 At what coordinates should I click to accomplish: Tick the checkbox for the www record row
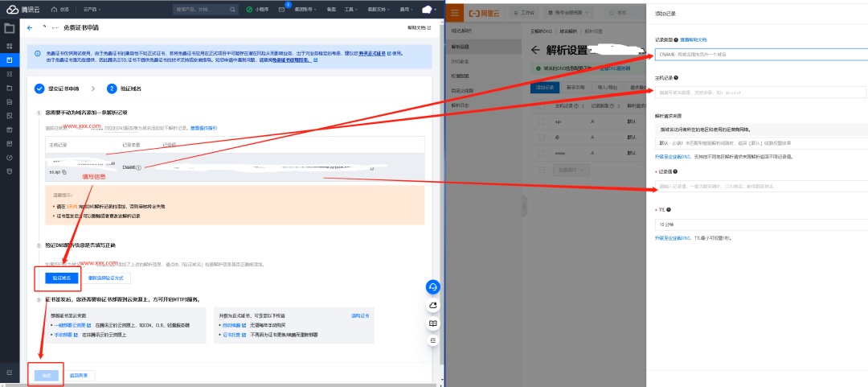coord(543,153)
